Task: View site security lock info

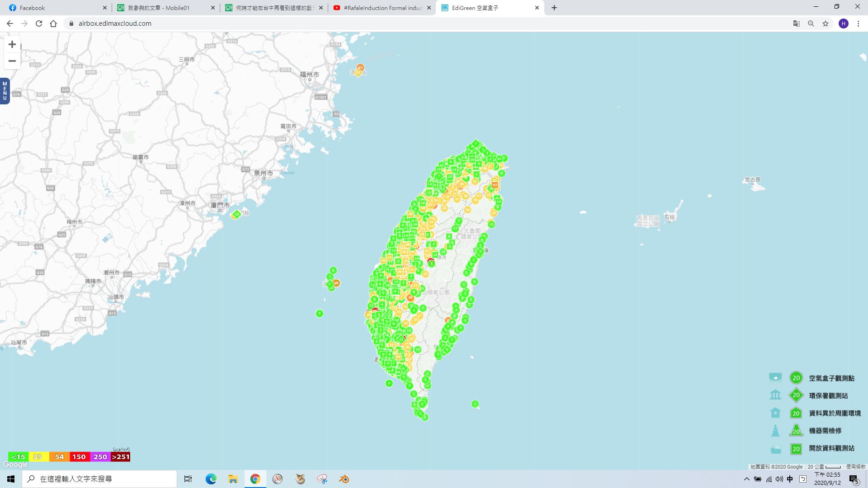Action: pyautogui.click(x=71, y=23)
